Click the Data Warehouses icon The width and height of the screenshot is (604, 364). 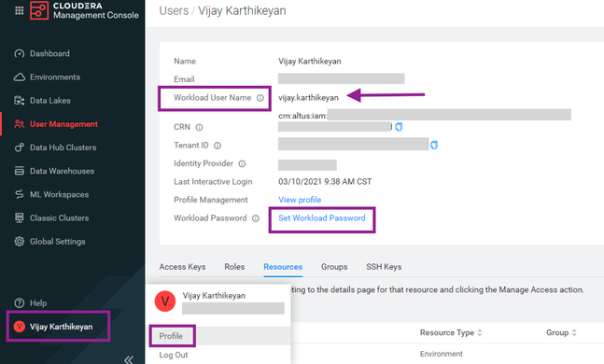tap(20, 171)
